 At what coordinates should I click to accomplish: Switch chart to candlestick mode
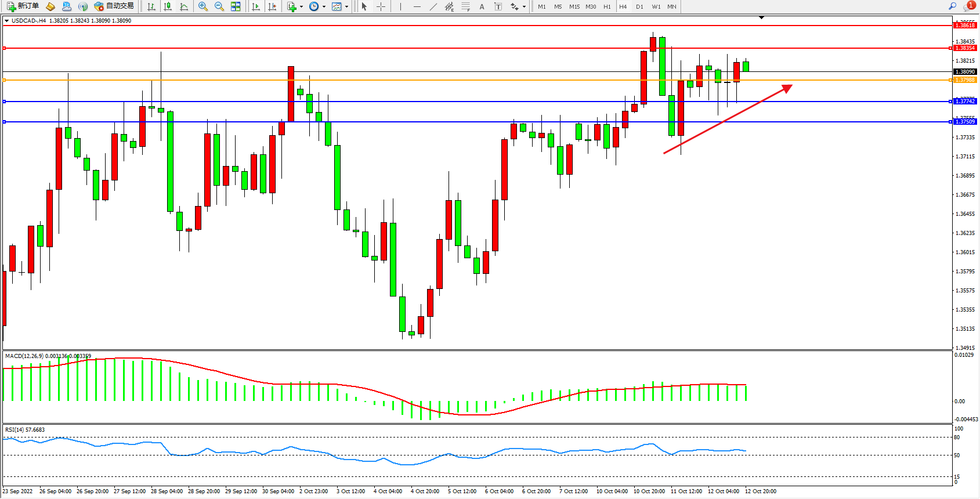[168, 6]
